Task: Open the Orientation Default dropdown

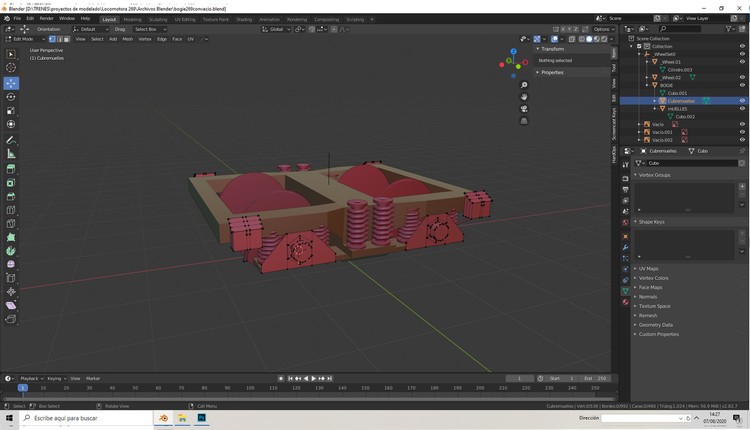Action: [91, 29]
